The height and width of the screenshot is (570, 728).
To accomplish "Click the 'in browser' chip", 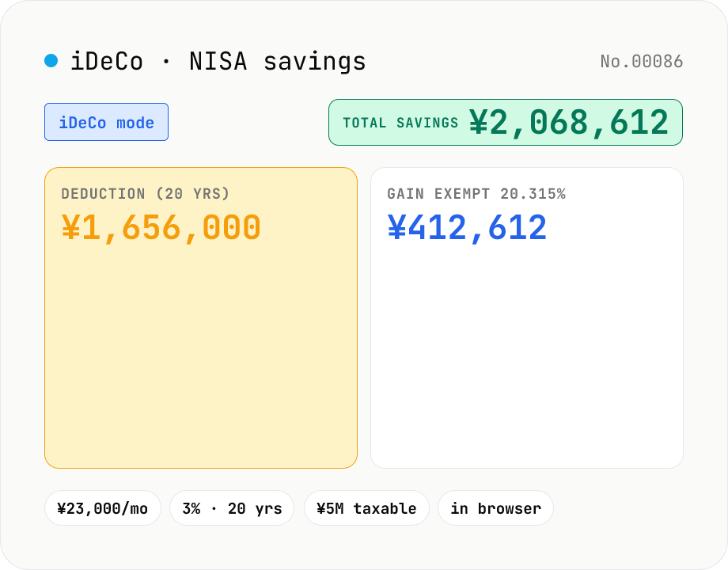I will 496,508.
